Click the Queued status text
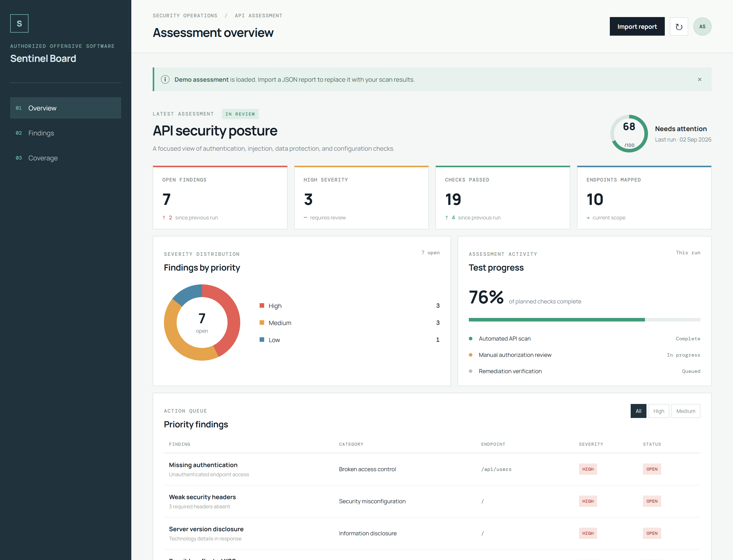 click(x=691, y=371)
